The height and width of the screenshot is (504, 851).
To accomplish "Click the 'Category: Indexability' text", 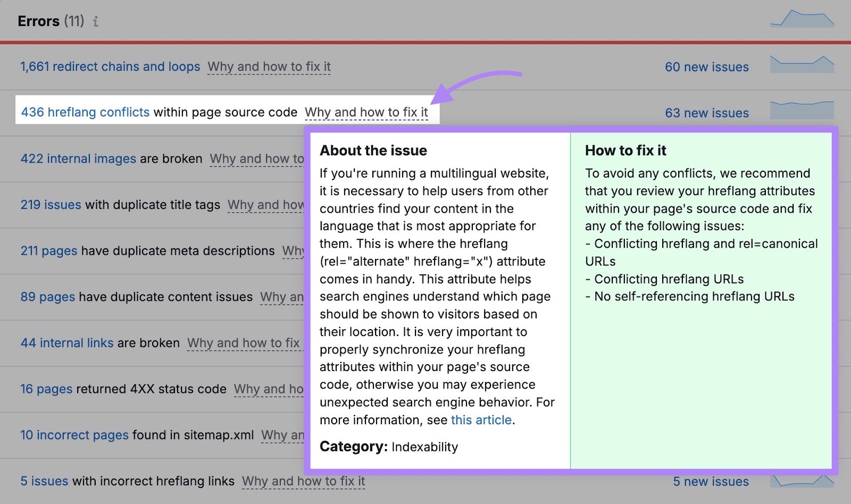I will [389, 447].
